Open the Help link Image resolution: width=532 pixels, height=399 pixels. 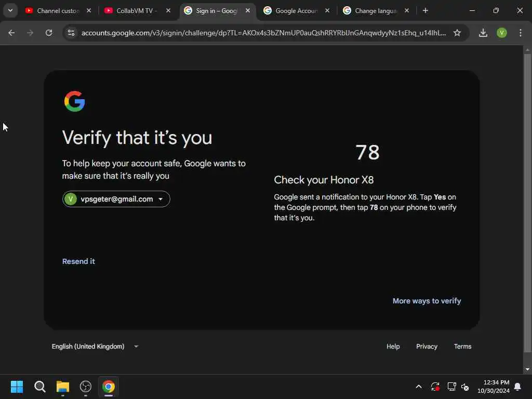393,347
